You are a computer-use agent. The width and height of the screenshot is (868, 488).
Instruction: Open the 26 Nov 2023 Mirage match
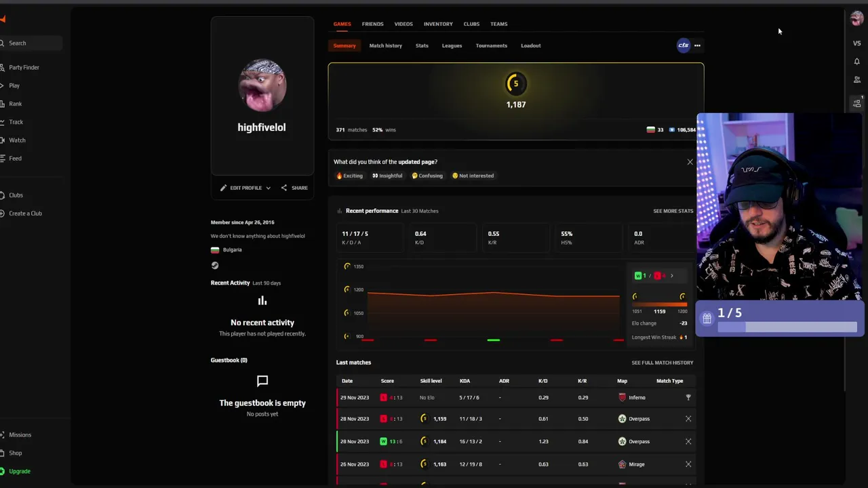tap(515, 465)
